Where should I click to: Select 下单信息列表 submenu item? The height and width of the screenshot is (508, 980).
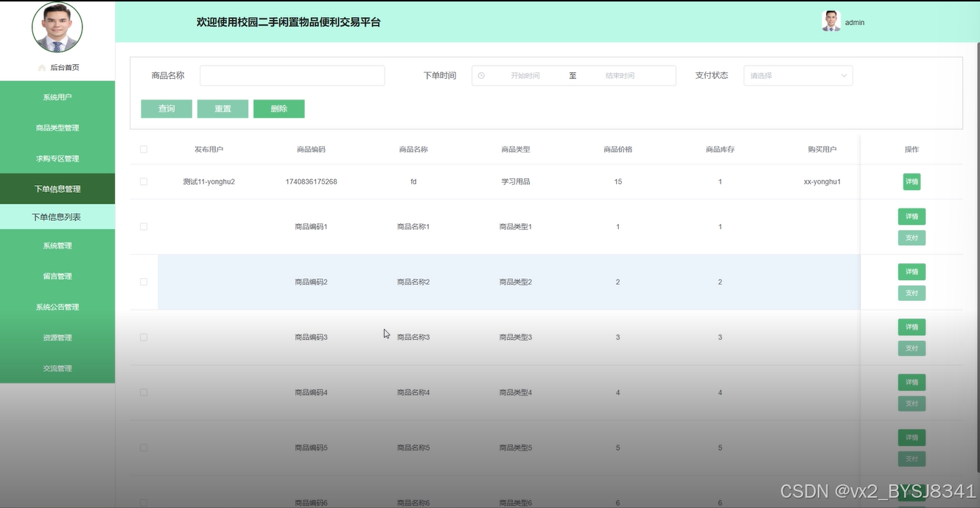pos(57,217)
